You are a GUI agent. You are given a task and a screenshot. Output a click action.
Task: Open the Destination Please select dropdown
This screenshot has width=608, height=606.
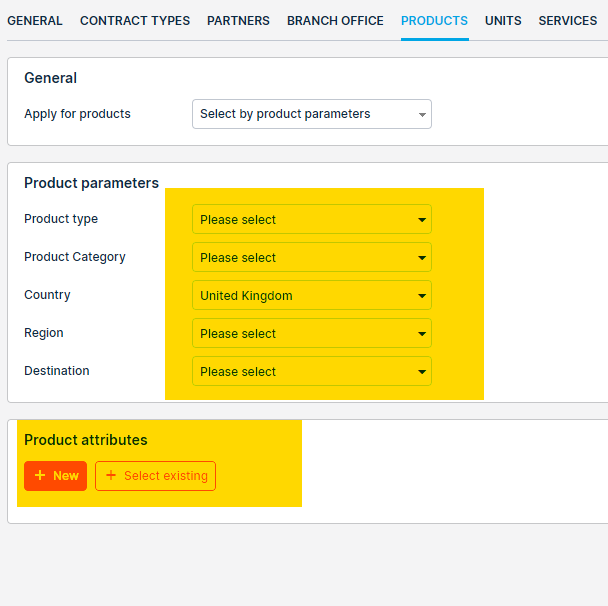(x=312, y=371)
